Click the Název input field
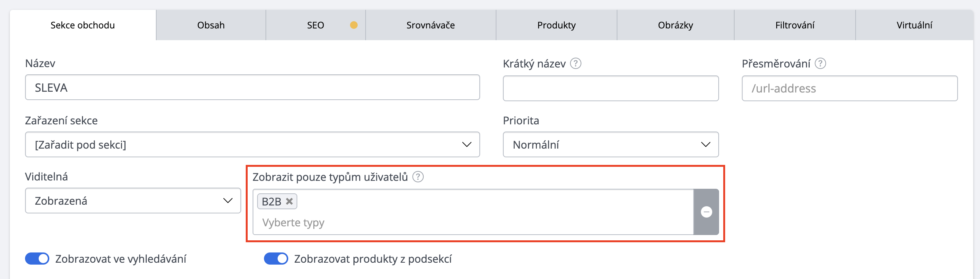Image resolution: width=980 pixels, height=279 pixels. 252,88
